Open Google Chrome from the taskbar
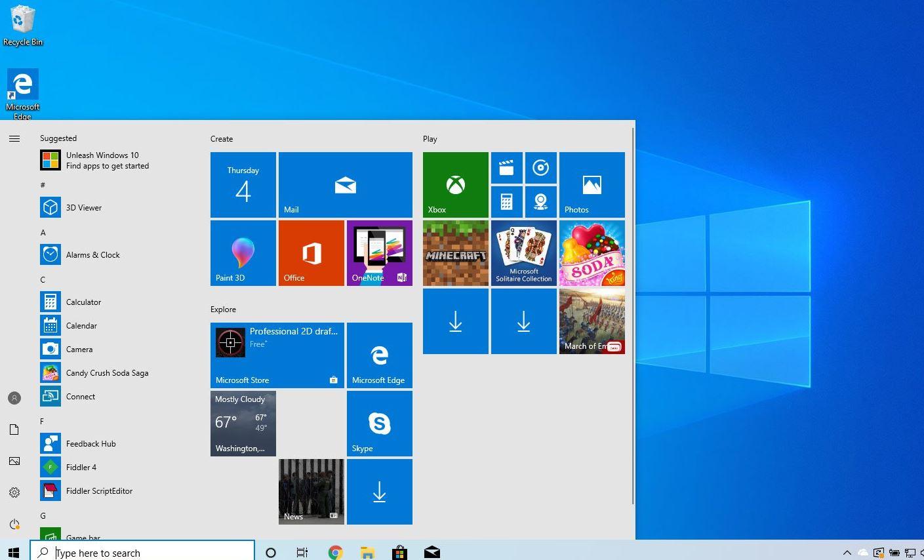 click(x=335, y=553)
